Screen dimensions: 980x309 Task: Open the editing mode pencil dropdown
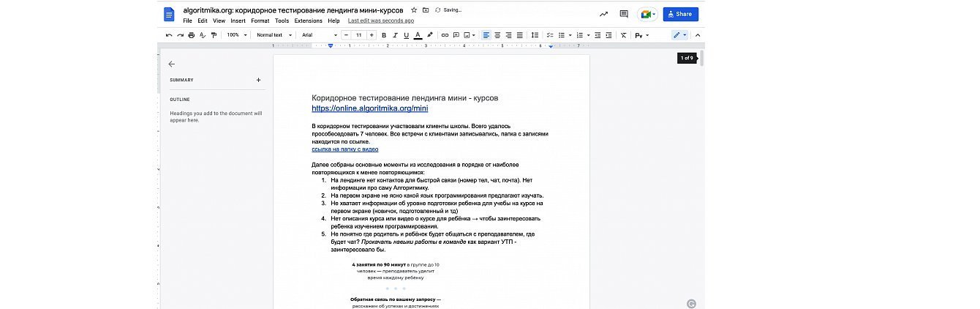click(680, 35)
